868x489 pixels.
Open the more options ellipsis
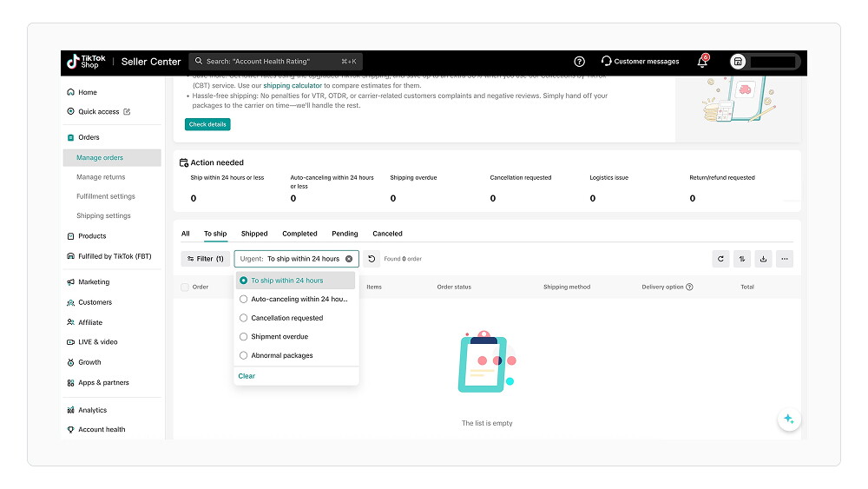point(785,259)
